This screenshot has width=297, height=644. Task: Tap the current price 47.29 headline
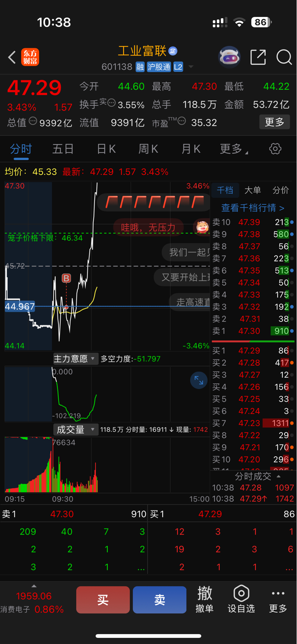tap(34, 87)
